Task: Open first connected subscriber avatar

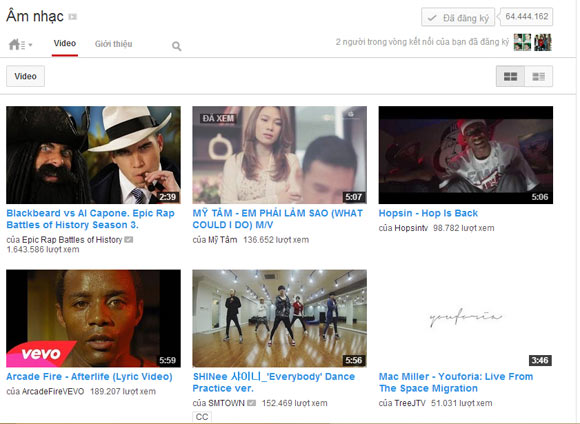Action: pyautogui.click(x=522, y=42)
